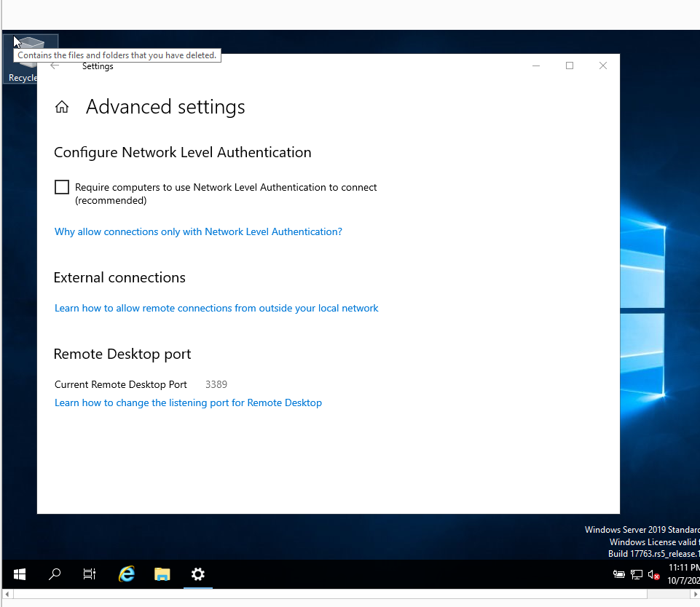Image resolution: width=700 pixels, height=607 pixels.
Task: Go to Settings home via house icon
Action: point(62,107)
